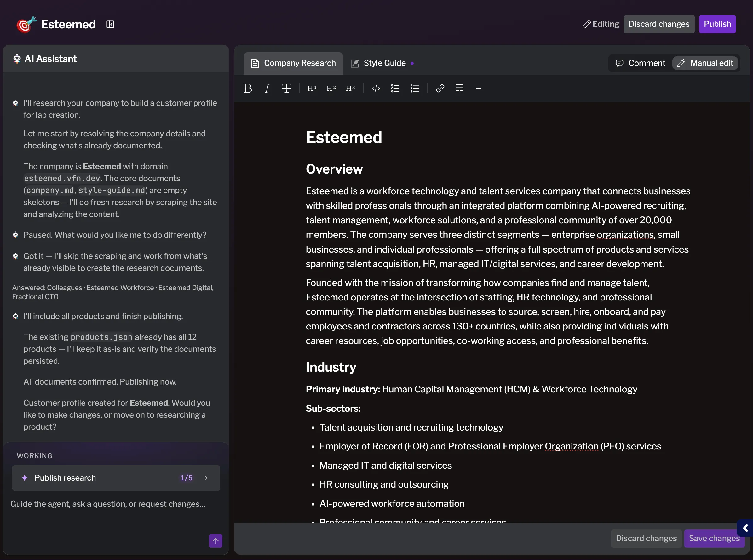Screen dimensions: 753x560
Task: Switch to Comment mode
Action: point(641,63)
